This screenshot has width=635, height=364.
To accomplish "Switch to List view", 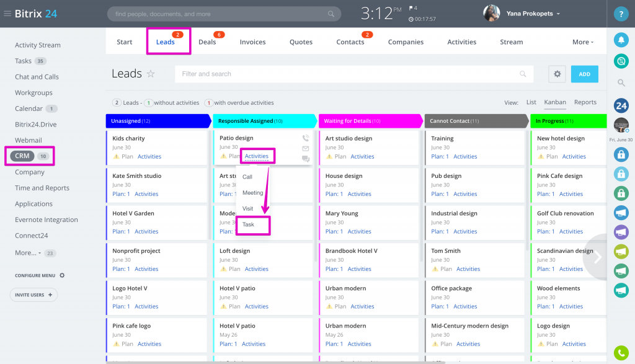I will (x=531, y=102).
